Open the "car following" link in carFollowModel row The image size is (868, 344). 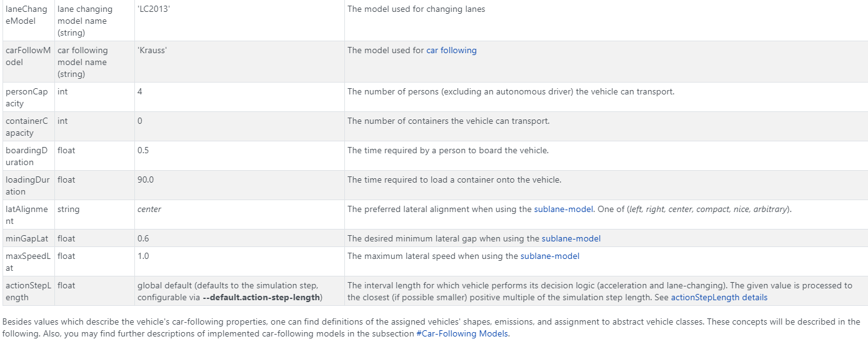click(x=451, y=50)
